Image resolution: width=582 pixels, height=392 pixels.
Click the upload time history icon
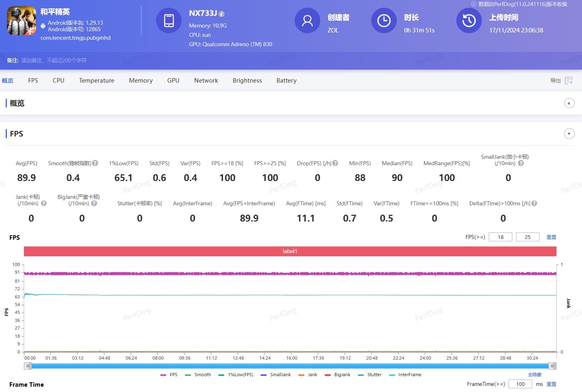coord(469,21)
